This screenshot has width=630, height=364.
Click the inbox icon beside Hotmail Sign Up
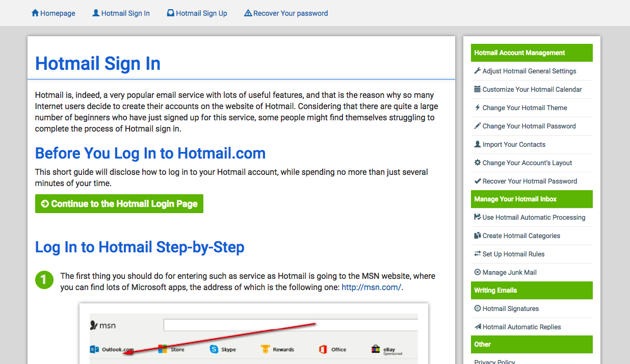[x=171, y=13]
